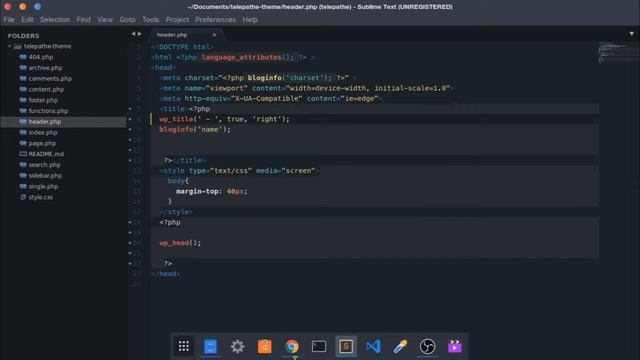Open 404.php in the sidebar
The width and height of the screenshot is (640, 360).
[x=41, y=57]
